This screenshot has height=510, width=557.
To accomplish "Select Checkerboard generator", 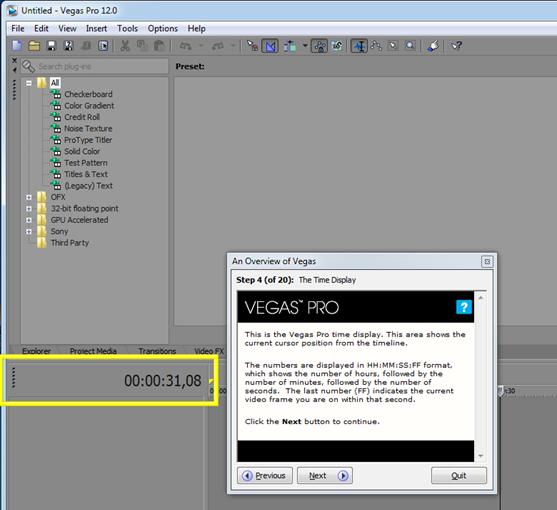I will (x=88, y=94).
